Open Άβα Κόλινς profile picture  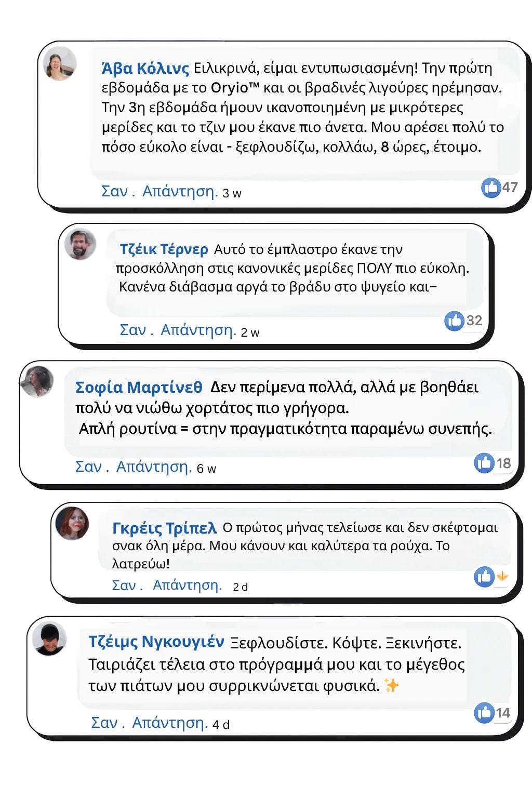click(x=60, y=64)
